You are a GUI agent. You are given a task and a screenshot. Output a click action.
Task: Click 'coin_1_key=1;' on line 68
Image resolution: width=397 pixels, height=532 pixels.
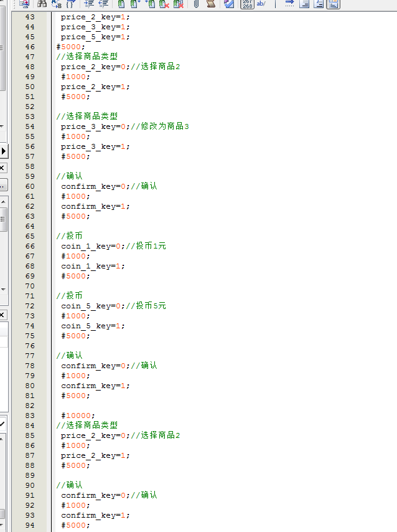tap(93, 267)
